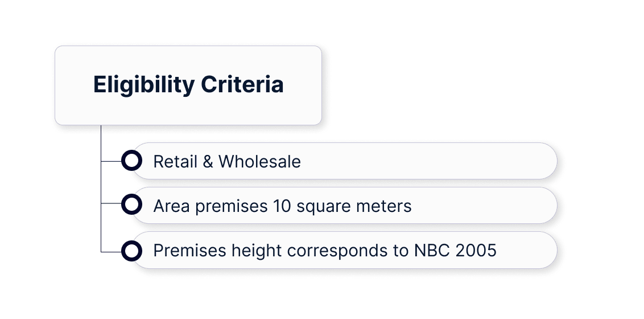Click the Eligibility Criteria heading text

pos(188,85)
